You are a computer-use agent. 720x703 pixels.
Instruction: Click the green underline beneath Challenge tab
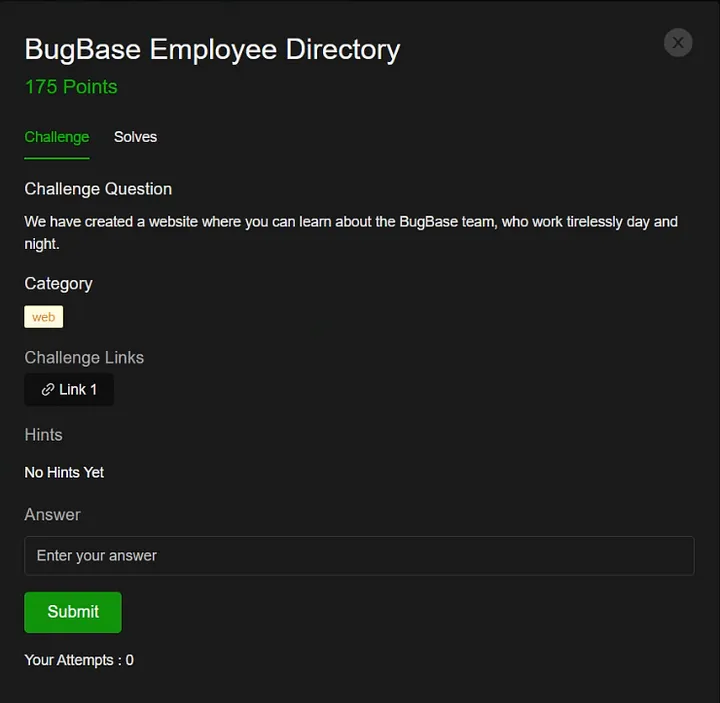tap(57, 158)
